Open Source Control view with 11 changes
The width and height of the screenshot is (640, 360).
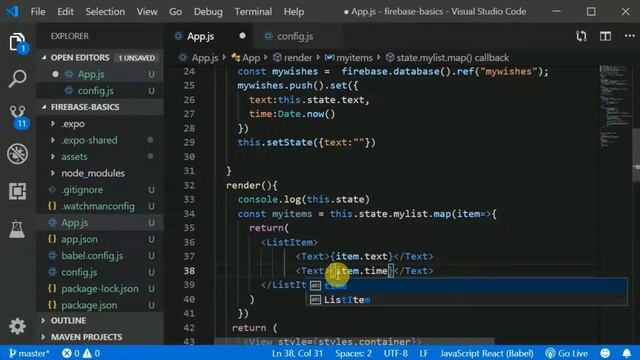coord(18,117)
